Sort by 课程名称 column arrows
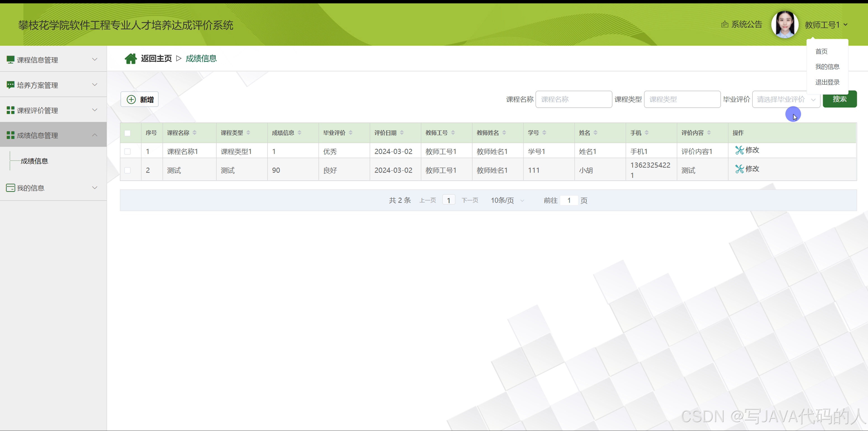This screenshot has height=431, width=868. pos(194,133)
